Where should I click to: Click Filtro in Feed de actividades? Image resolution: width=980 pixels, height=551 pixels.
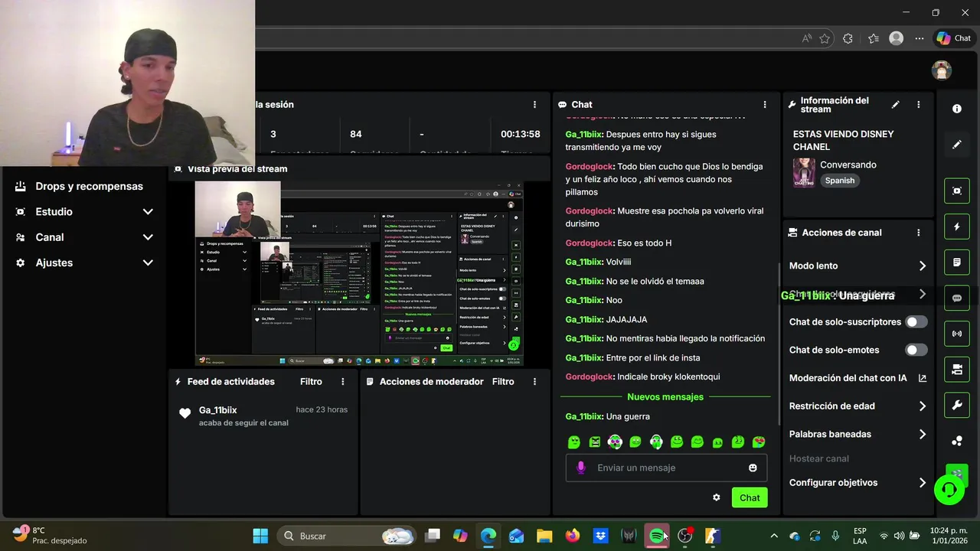point(311,382)
